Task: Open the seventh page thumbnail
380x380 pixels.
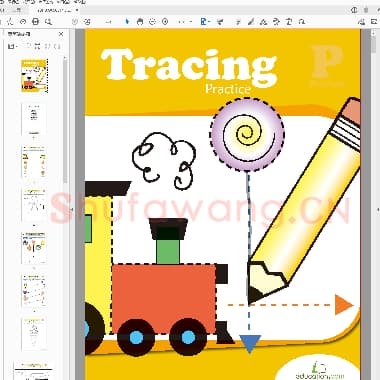Action: click(34, 333)
